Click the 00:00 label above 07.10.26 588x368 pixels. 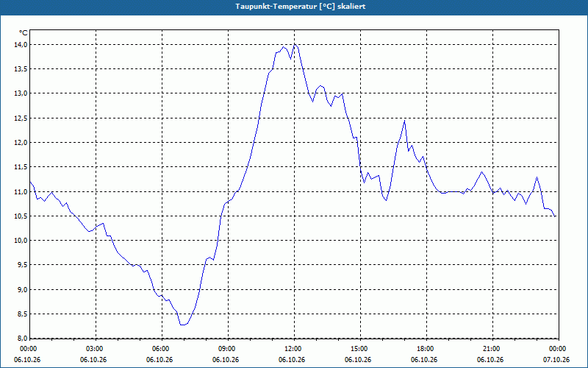(559, 349)
